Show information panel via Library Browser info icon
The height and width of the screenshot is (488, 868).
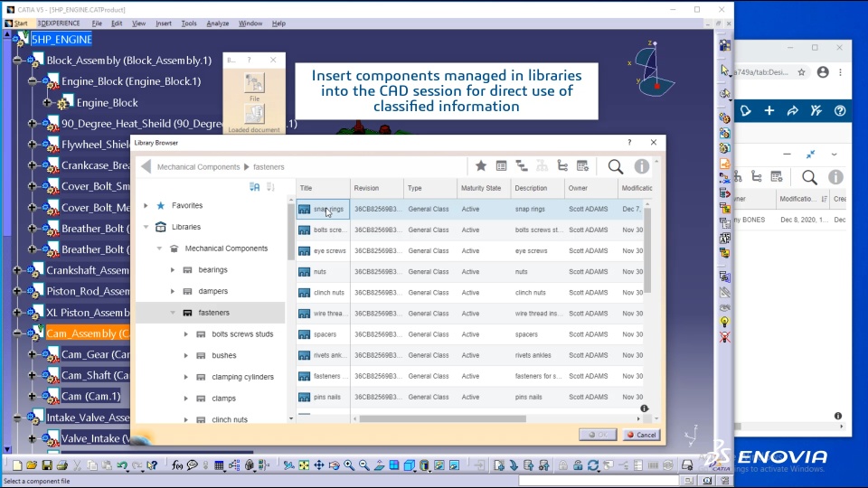pyautogui.click(x=642, y=166)
